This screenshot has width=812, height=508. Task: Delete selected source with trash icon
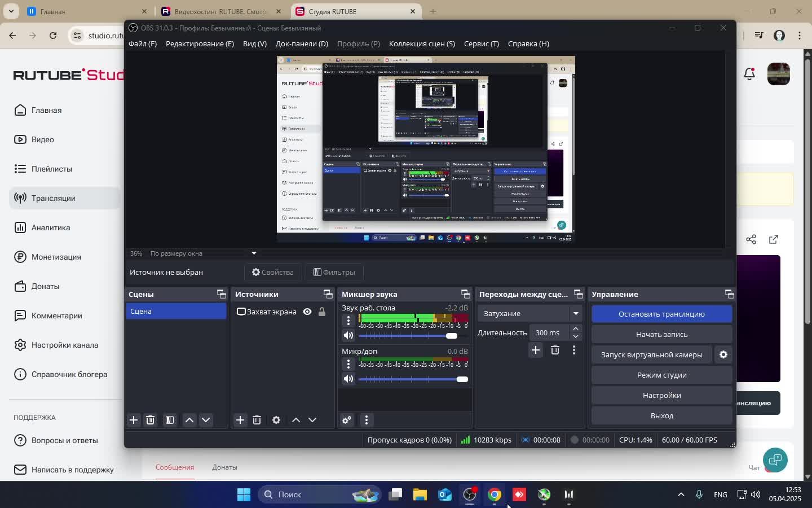tap(257, 420)
